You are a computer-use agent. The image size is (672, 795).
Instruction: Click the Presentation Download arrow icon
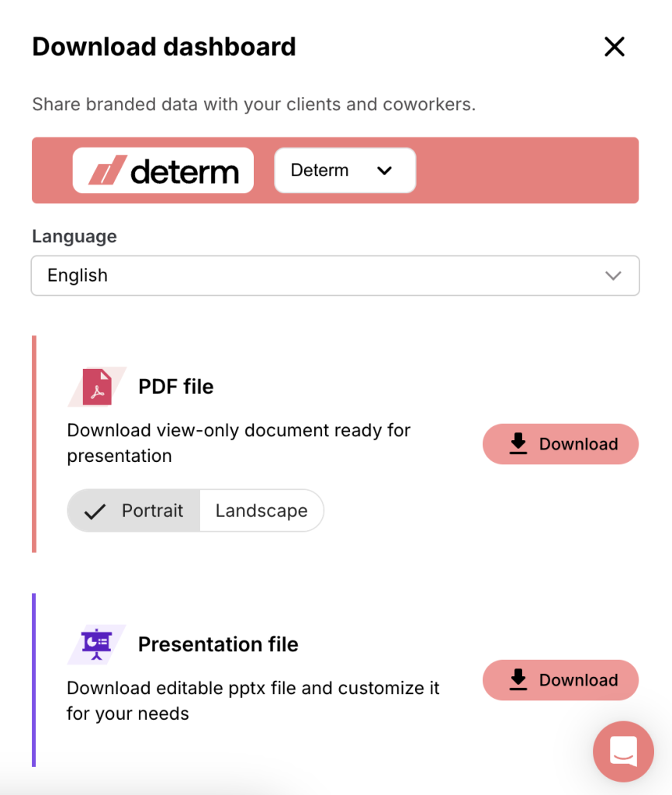click(518, 679)
